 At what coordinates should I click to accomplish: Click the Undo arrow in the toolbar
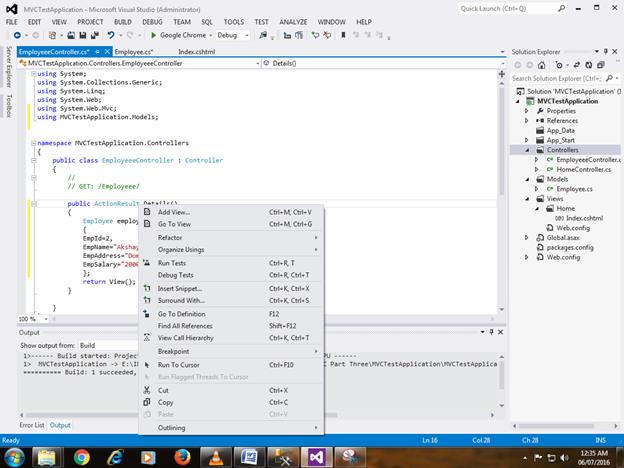[112, 35]
